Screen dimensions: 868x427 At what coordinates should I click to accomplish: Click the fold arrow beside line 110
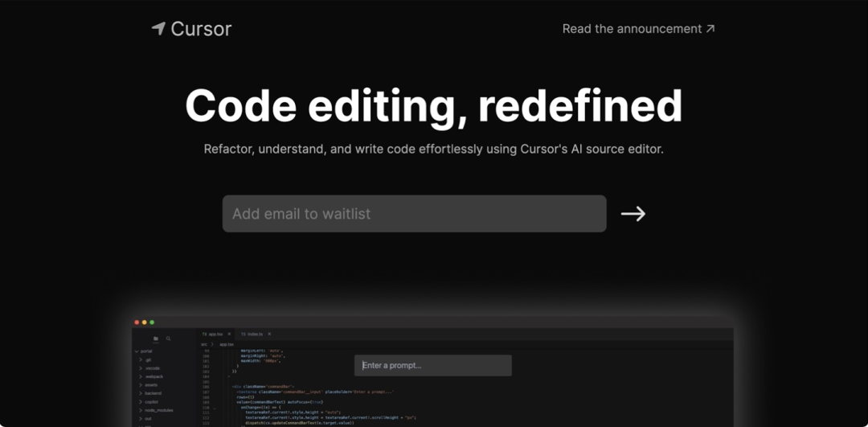[216, 407]
